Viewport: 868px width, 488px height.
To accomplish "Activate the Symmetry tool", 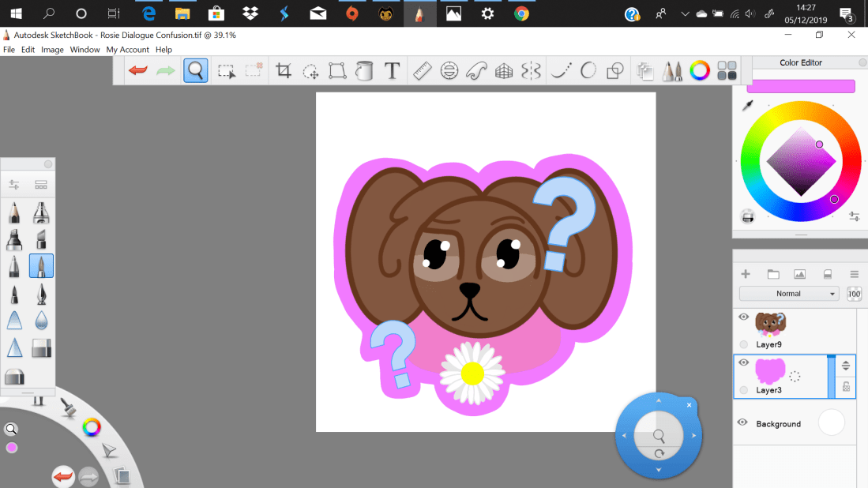I will (532, 71).
